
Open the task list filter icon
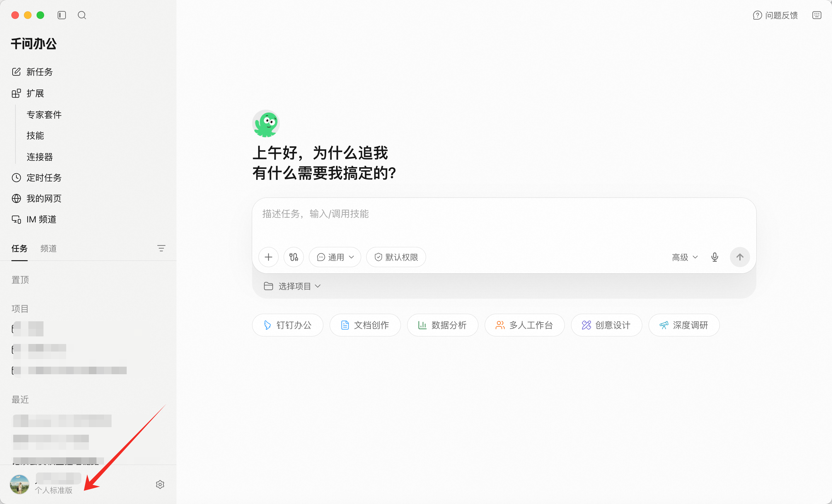pyautogui.click(x=161, y=249)
